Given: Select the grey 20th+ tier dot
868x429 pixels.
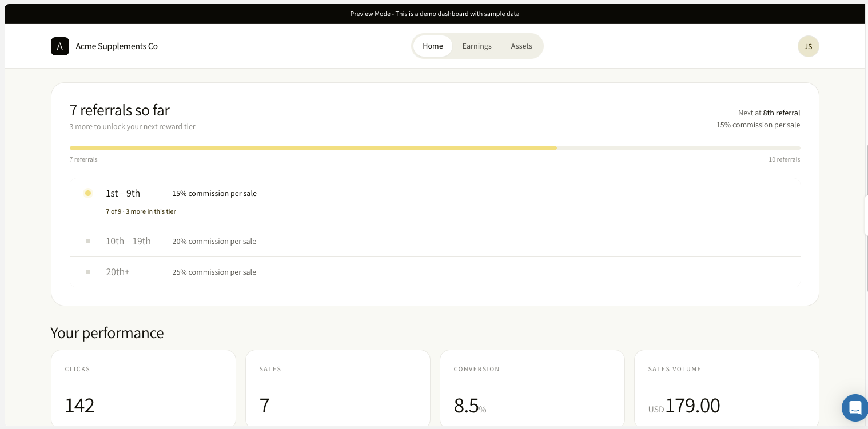Looking at the screenshot, I should (x=88, y=272).
